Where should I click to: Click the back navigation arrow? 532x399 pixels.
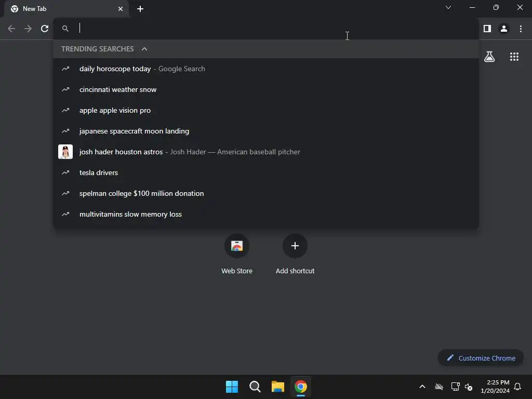coord(11,29)
